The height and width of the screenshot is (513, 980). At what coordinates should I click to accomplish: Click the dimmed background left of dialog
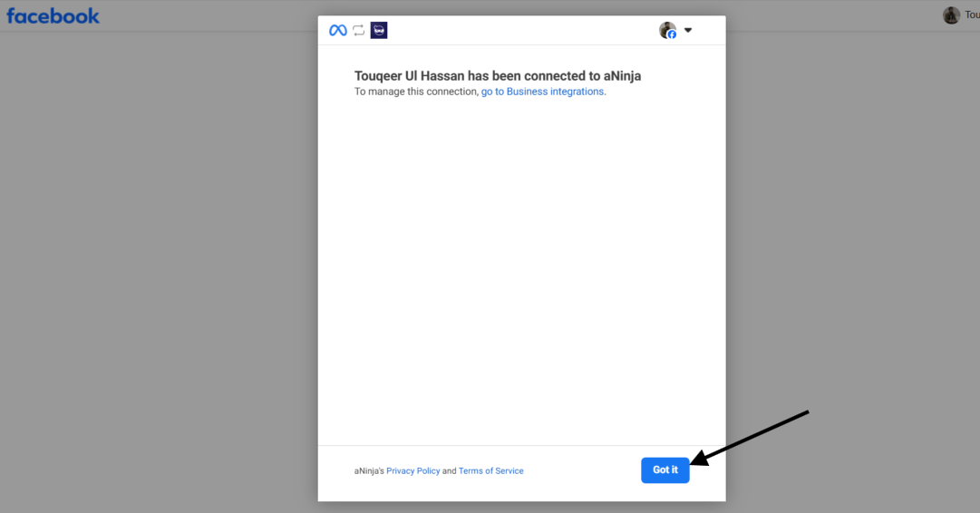(159, 272)
